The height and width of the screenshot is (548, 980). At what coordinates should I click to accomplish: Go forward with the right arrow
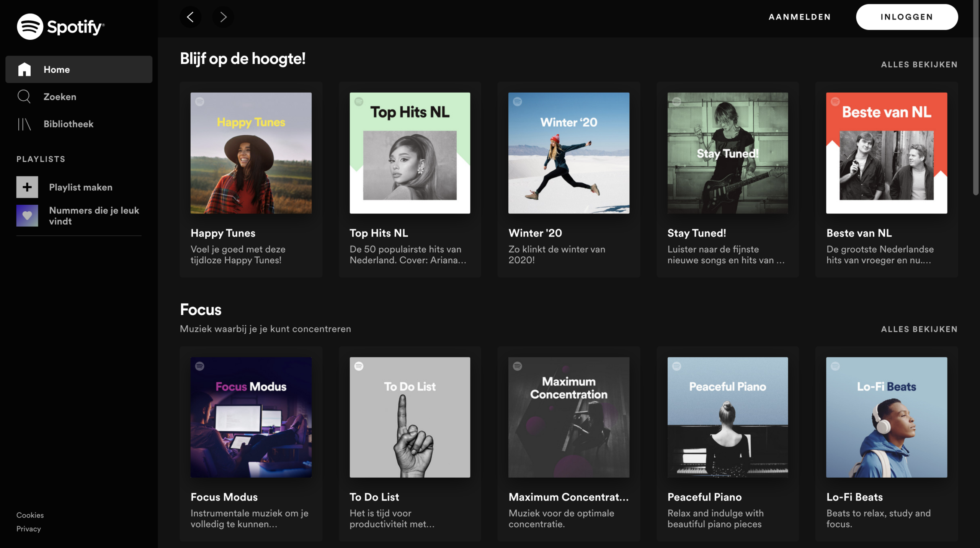click(x=223, y=17)
